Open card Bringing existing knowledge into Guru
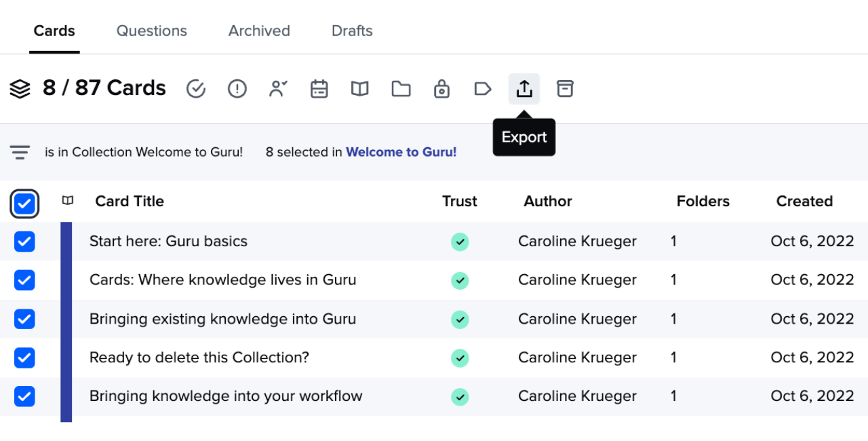 click(x=222, y=318)
